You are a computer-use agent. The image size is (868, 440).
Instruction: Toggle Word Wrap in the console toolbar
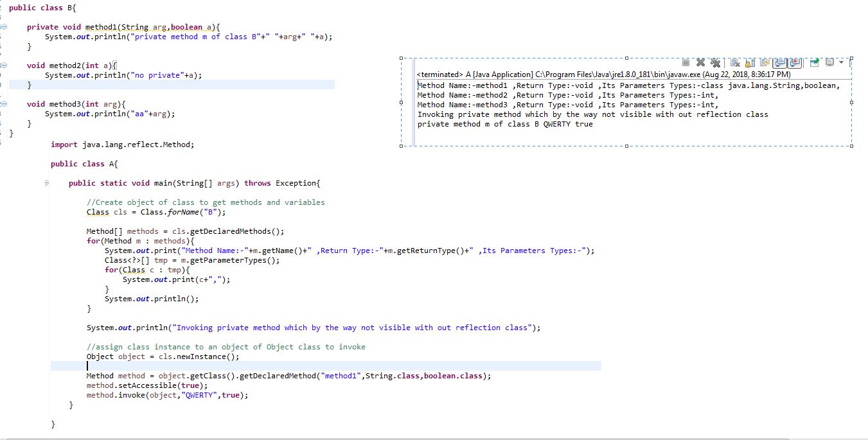[764, 62]
